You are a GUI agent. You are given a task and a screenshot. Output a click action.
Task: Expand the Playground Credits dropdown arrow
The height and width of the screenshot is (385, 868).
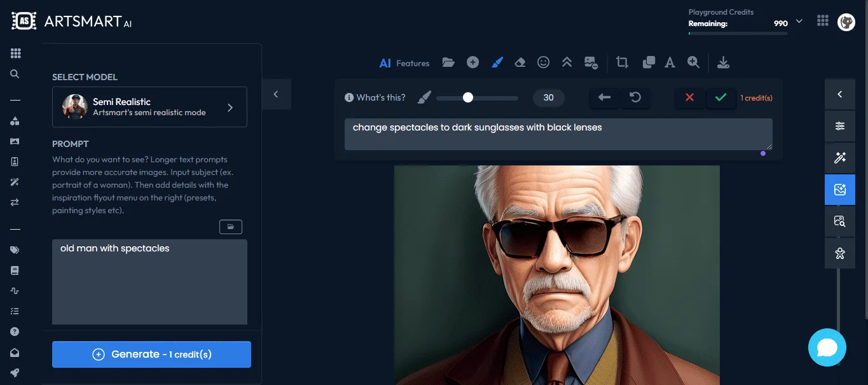(x=799, y=22)
